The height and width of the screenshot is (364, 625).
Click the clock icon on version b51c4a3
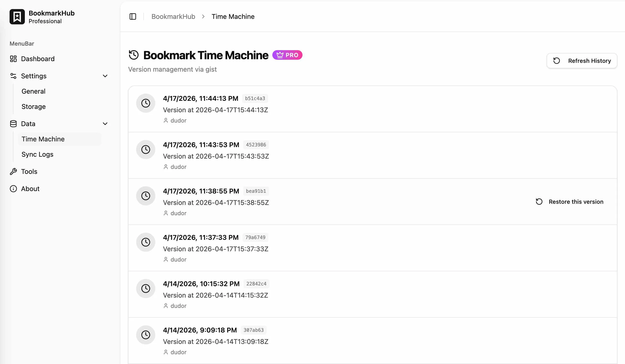[145, 103]
